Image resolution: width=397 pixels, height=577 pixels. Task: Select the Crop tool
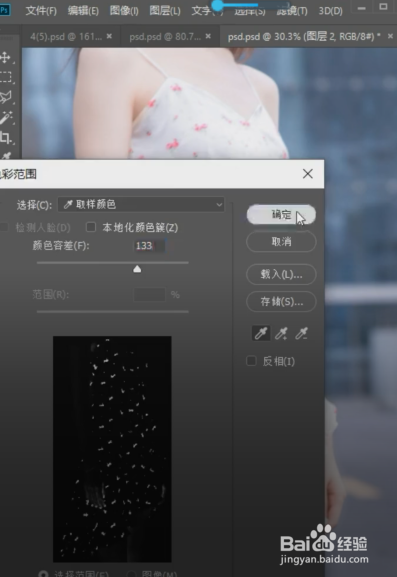pyautogui.click(x=5, y=138)
